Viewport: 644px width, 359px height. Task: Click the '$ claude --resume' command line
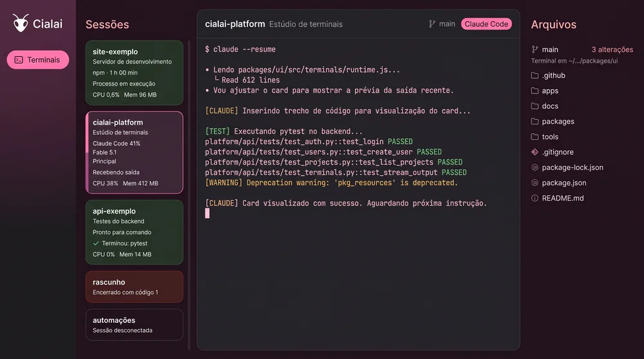[x=240, y=50]
